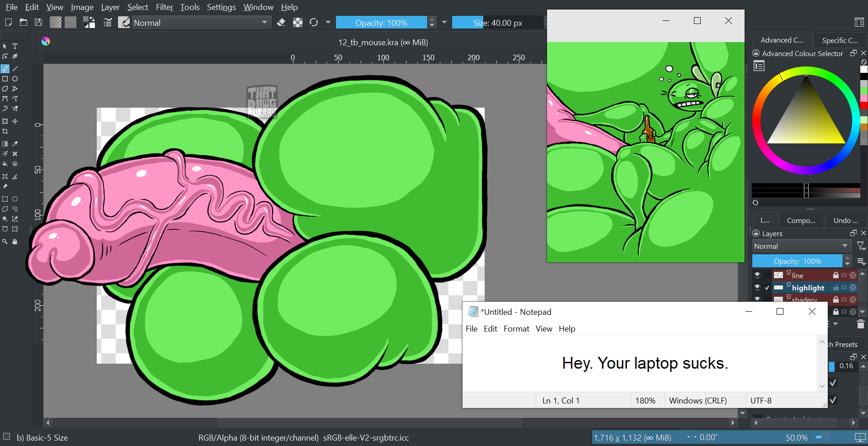This screenshot has width=868, height=446.
Task: Select the Zoom magnifier tool
Action: point(5,242)
